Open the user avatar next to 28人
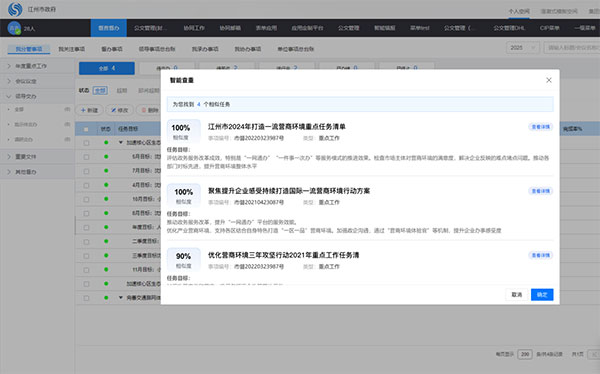The height and width of the screenshot is (374, 600). 14,28
